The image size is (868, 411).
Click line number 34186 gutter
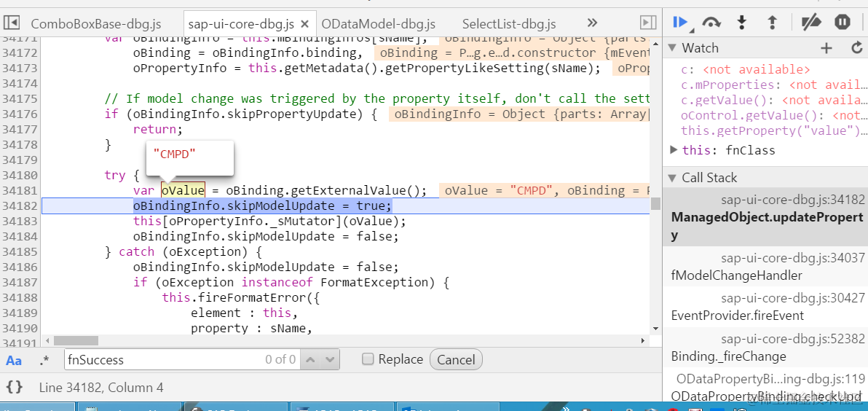tap(20, 267)
